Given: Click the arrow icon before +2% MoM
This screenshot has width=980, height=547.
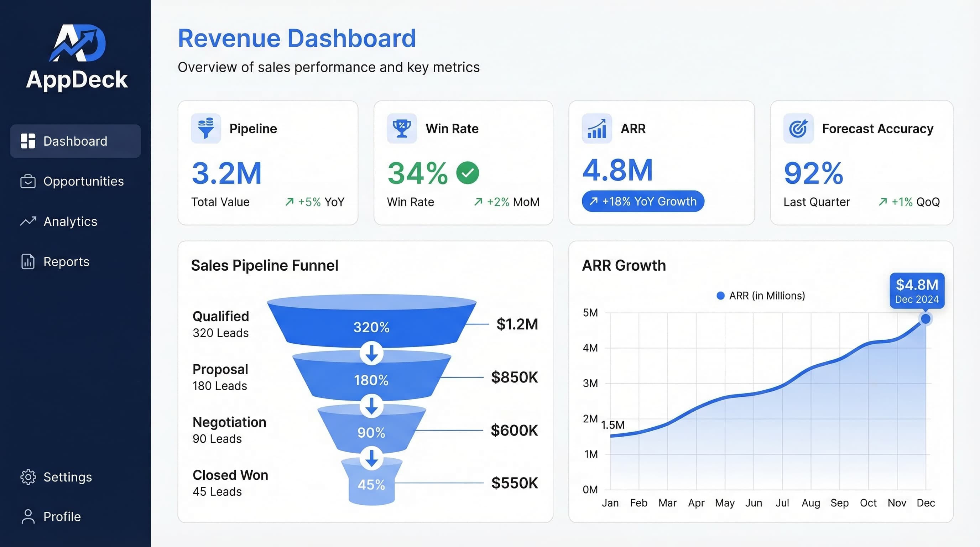Looking at the screenshot, I should point(478,202).
